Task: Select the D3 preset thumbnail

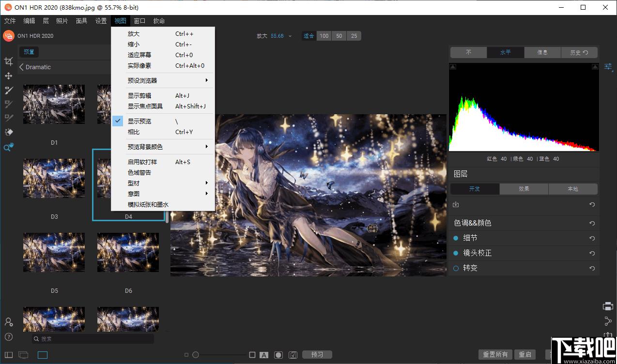Action: pyautogui.click(x=54, y=178)
